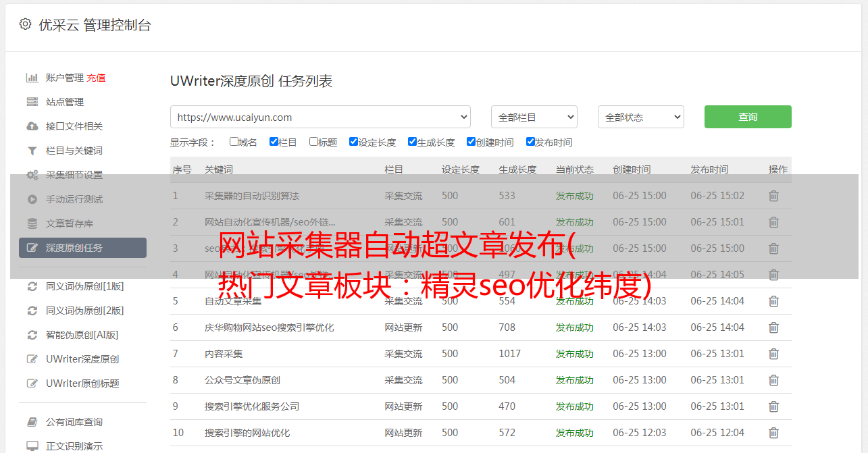
Task: Open the 全部栏目 dropdown
Action: tap(534, 117)
